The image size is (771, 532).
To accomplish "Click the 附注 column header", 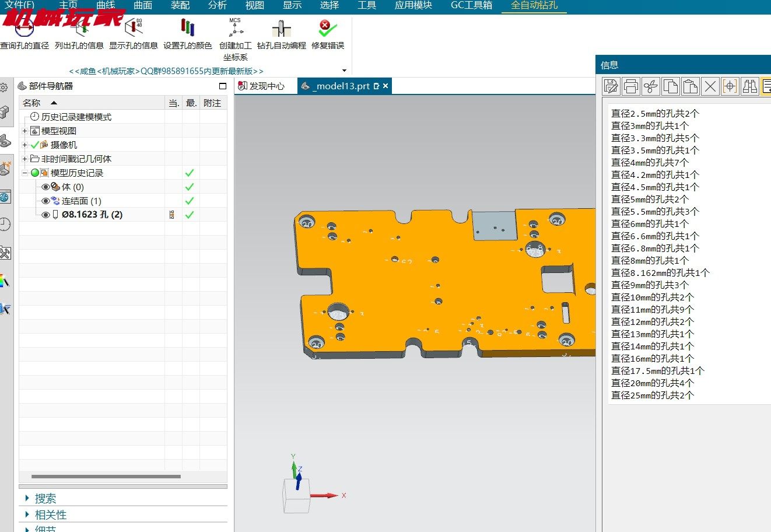I will (213, 103).
